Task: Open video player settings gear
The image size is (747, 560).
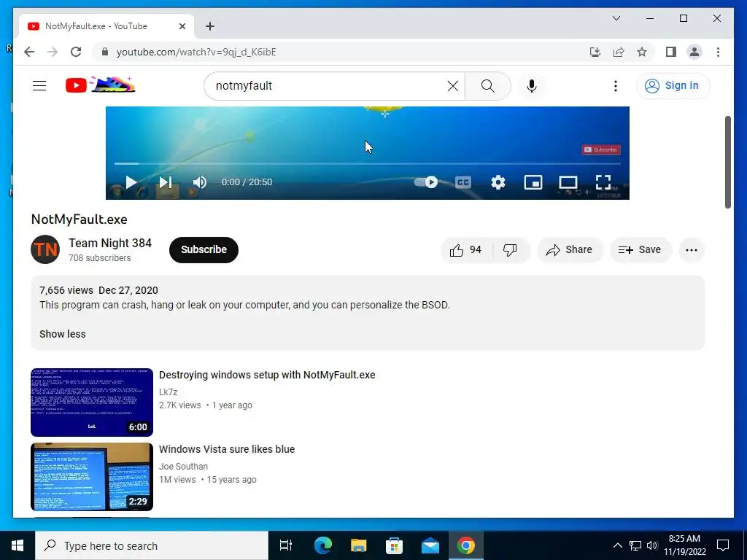Action: [498, 182]
